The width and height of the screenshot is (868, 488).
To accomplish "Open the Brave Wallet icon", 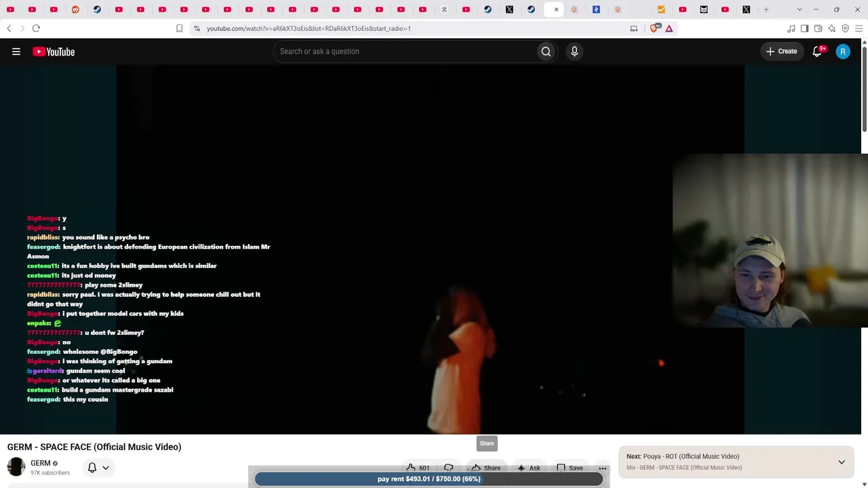I will tap(818, 28).
